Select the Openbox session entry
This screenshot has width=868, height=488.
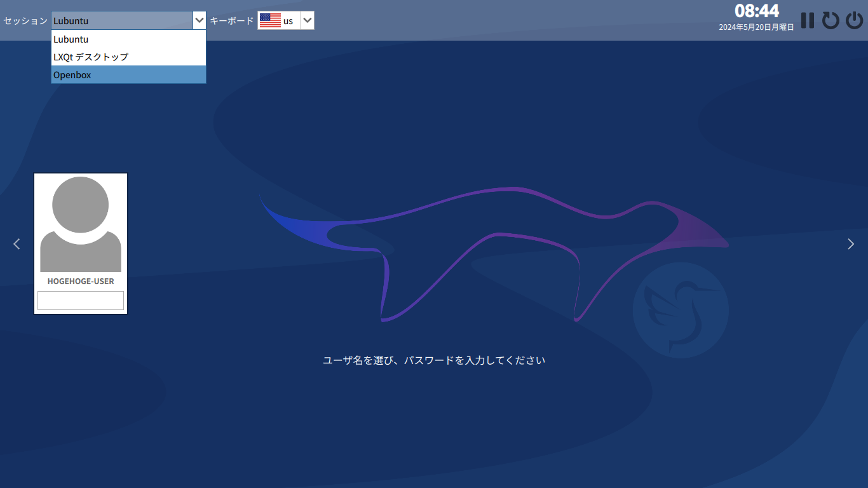pos(129,75)
